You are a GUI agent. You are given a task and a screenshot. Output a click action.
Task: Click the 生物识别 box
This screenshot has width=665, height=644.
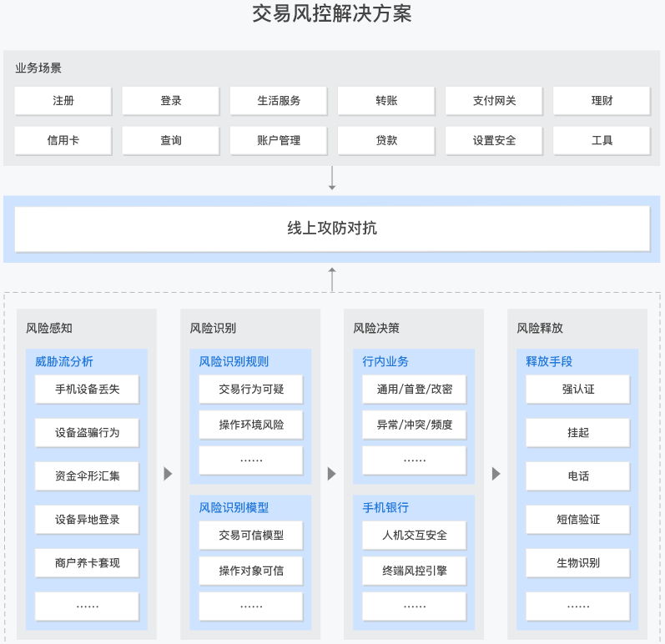578,563
